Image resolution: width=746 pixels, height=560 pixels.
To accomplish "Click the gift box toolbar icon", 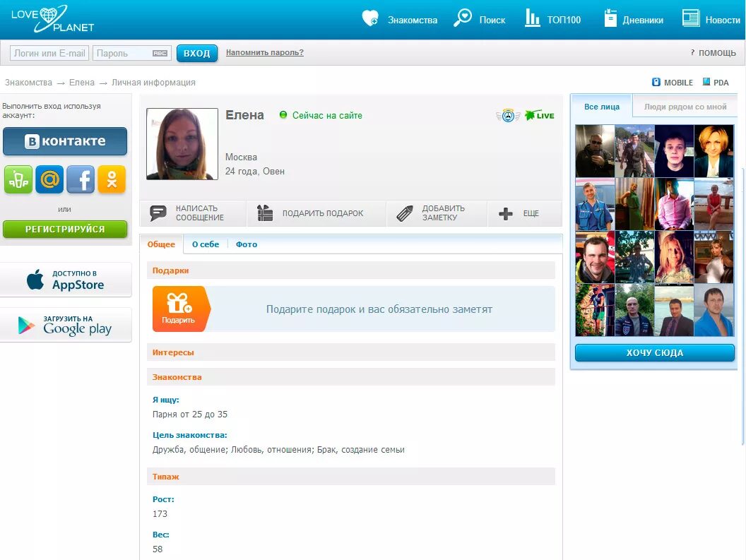I will (x=265, y=213).
